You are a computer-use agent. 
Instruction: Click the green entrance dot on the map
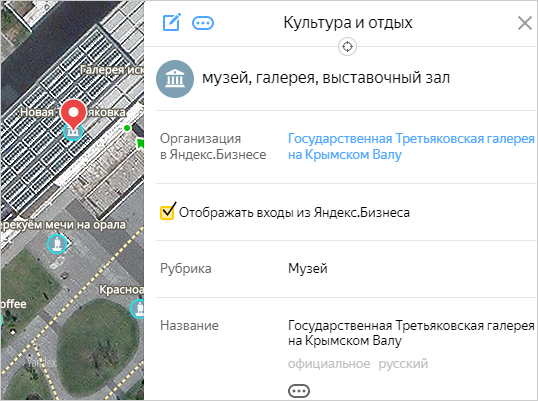(x=127, y=128)
